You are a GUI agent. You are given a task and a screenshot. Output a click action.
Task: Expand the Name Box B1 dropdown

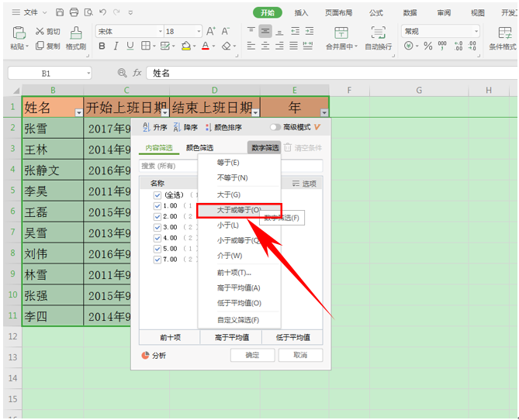pos(88,73)
